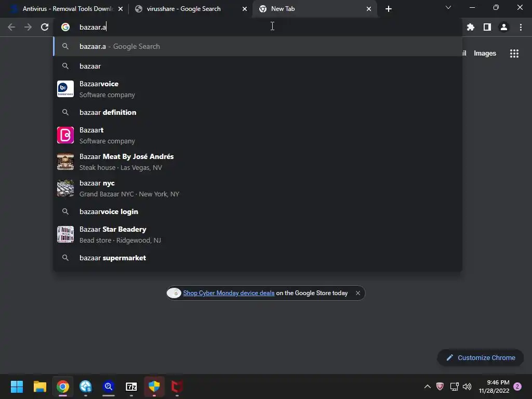Switch to virusshare - Google Search tab
This screenshot has width=532, height=399.
(190, 9)
